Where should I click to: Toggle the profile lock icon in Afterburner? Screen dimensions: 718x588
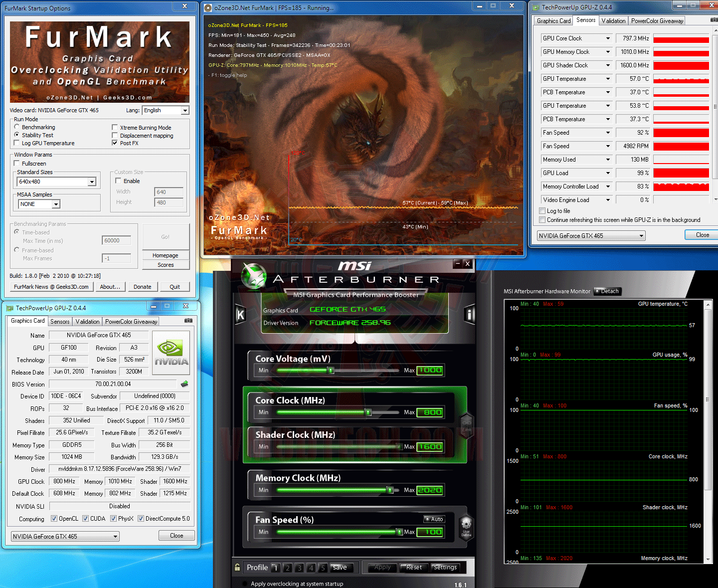tap(237, 567)
